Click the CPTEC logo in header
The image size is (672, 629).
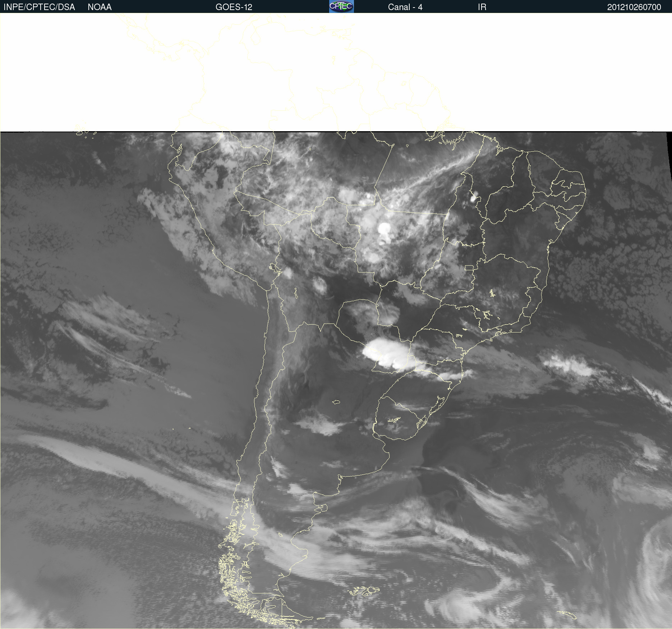[x=341, y=6]
